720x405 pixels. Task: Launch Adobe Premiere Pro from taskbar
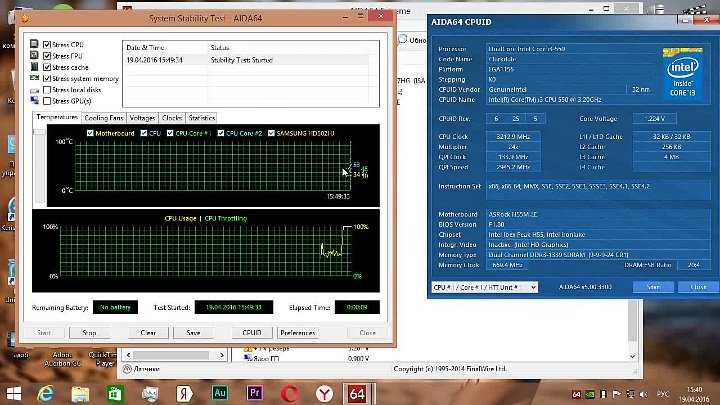pos(255,393)
